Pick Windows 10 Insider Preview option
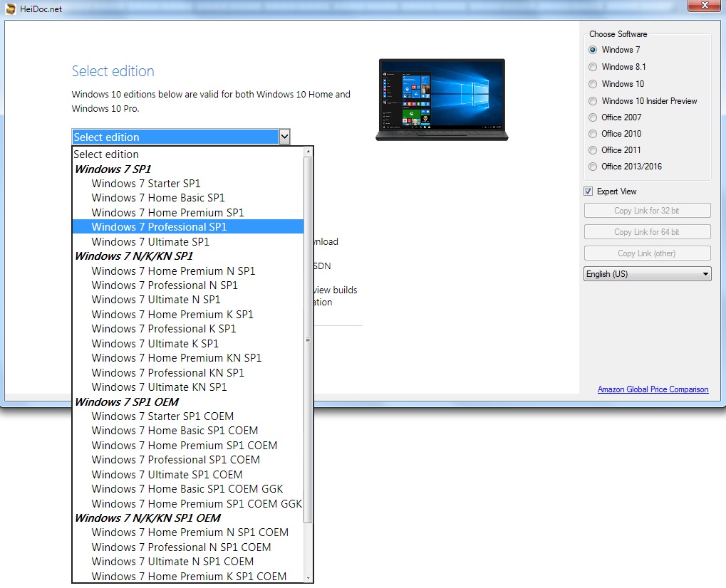 pos(593,101)
